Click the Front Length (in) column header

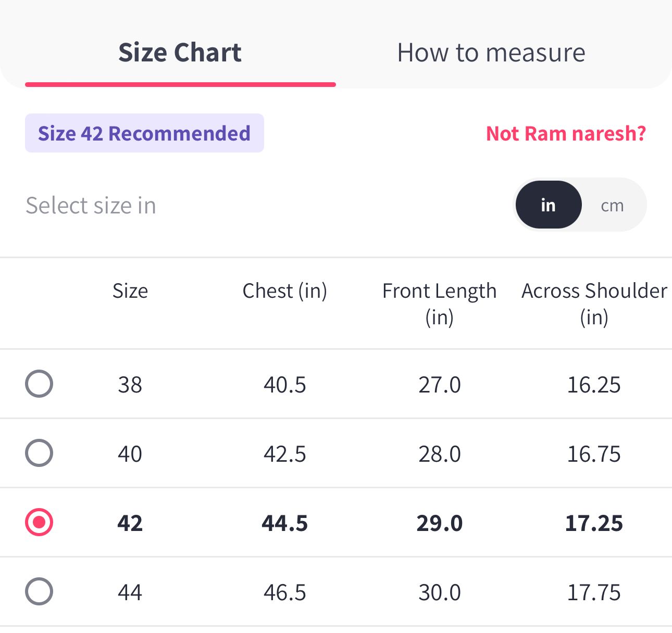tap(439, 303)
